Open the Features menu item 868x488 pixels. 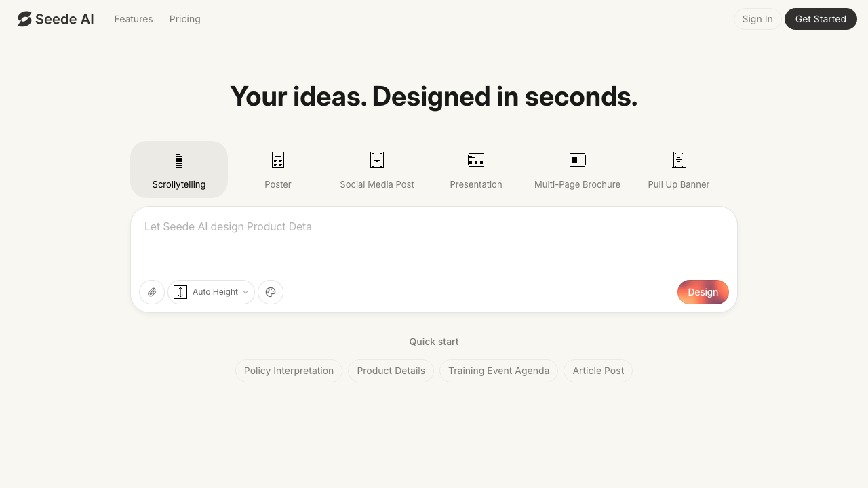click(x=134, y=19)
